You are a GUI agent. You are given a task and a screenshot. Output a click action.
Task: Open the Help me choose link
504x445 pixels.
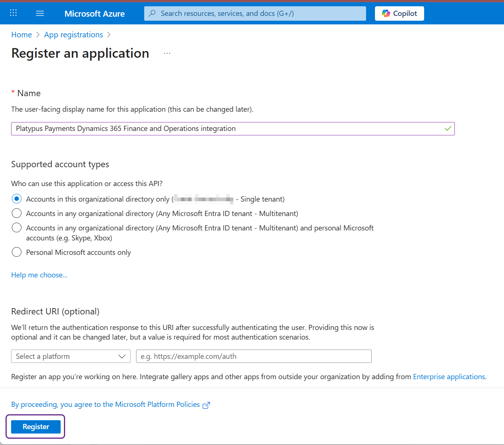[x=39, y=275]
